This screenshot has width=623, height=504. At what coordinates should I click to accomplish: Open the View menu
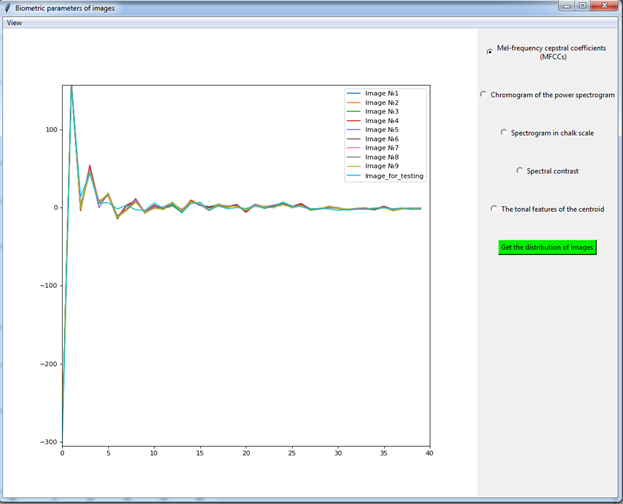point(14,23)
